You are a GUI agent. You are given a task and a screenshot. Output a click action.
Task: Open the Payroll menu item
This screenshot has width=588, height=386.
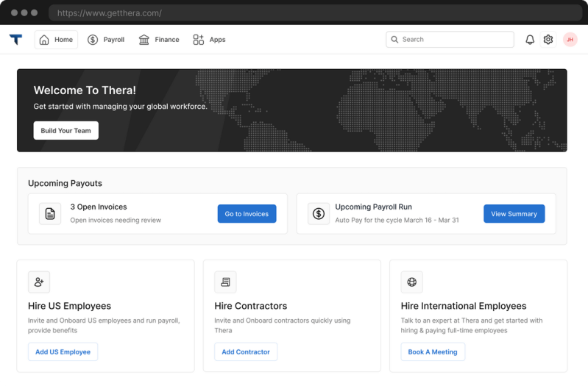pos(106,40)
